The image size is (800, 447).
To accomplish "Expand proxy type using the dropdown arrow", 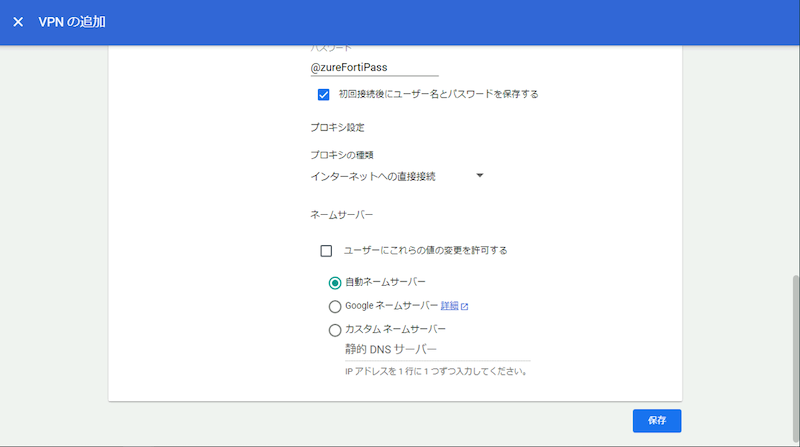I will tap(480, 176).
